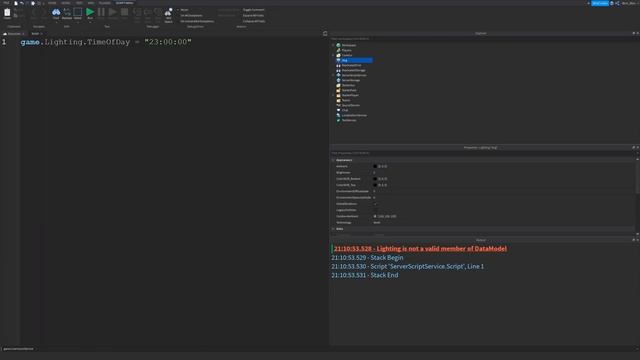
Task: Click the Add Watch icon
Action: coord(168,13)
